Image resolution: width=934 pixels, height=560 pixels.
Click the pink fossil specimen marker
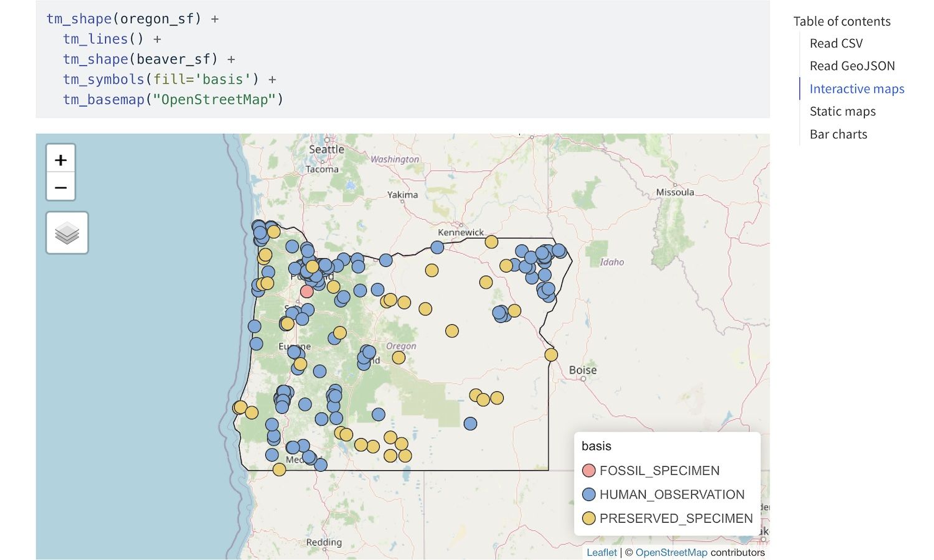click(x=306, y=291)
